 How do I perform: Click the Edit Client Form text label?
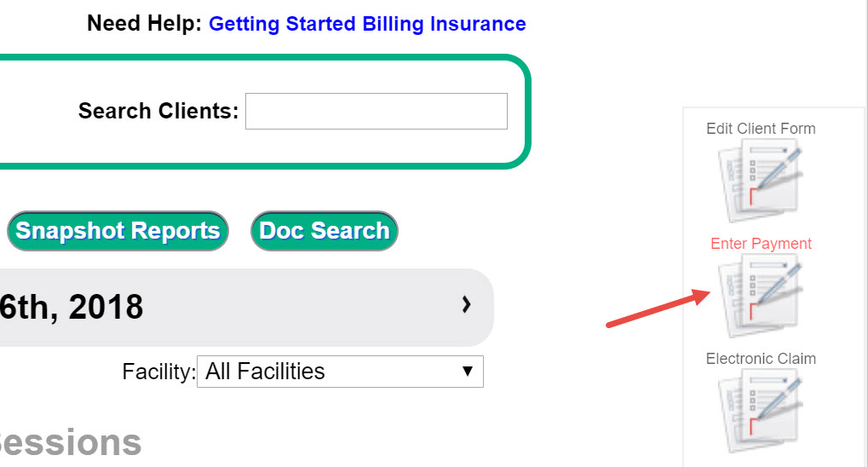[x=761, y=129]
